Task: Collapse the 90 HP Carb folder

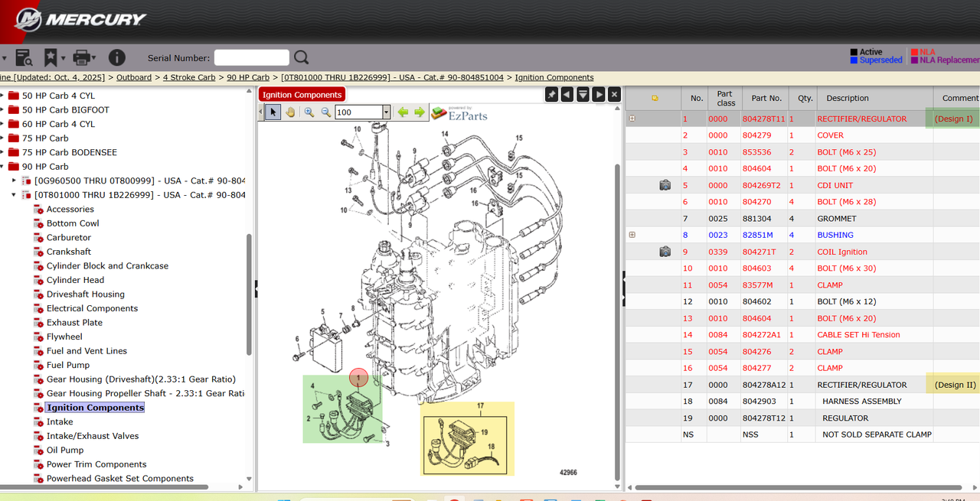Action: 2,167
